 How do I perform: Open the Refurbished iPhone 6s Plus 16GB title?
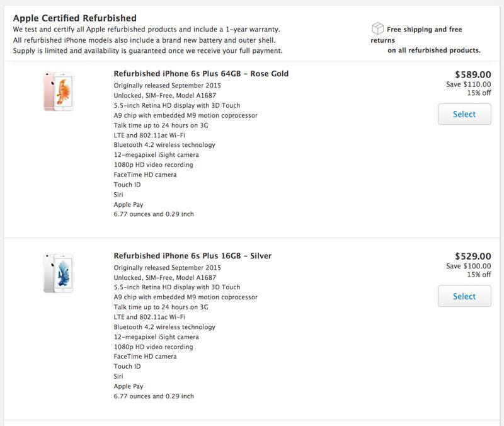click(x=192, y=256)
